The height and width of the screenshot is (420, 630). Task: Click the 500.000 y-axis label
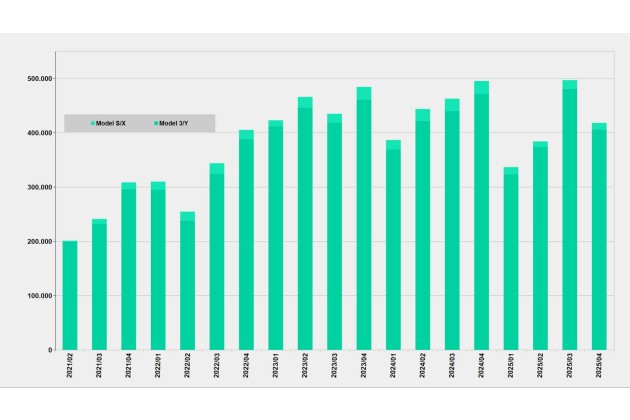[x=41, y=78]
